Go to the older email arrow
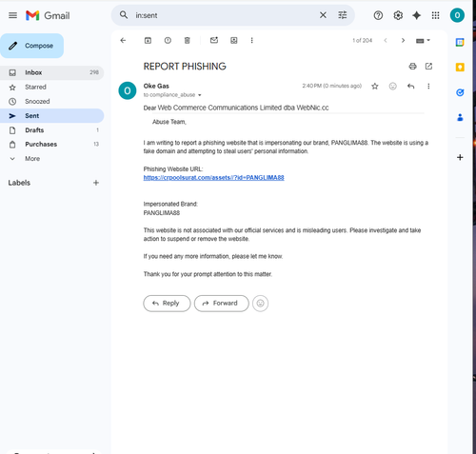Image resolution: width=476 pixels, height=454 pixels. (403, 40)
